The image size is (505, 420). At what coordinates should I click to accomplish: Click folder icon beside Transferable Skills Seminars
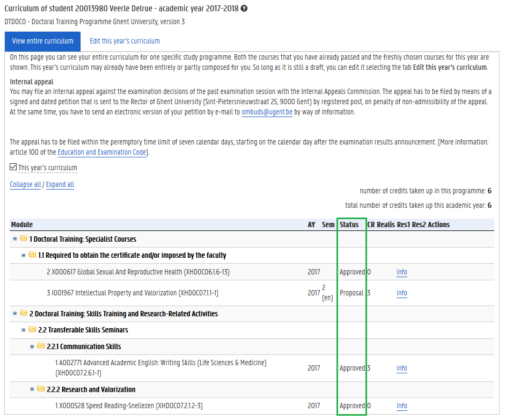tap(32, 330)
